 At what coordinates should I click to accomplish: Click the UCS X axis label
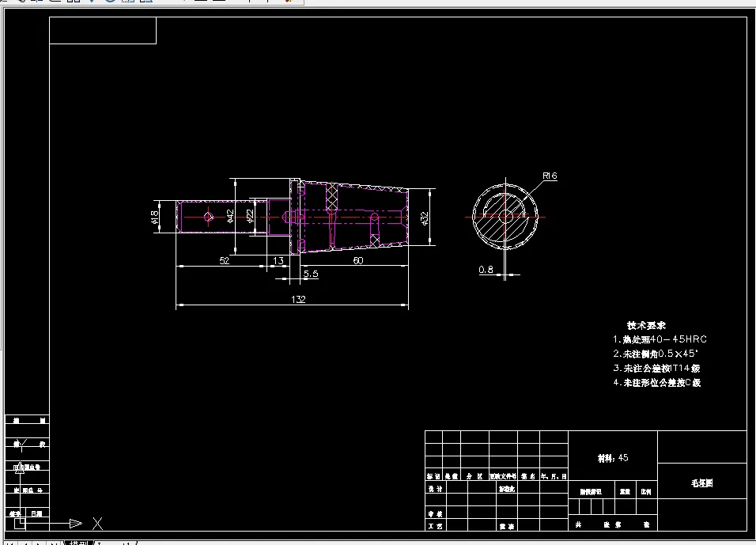click(97, 524)
